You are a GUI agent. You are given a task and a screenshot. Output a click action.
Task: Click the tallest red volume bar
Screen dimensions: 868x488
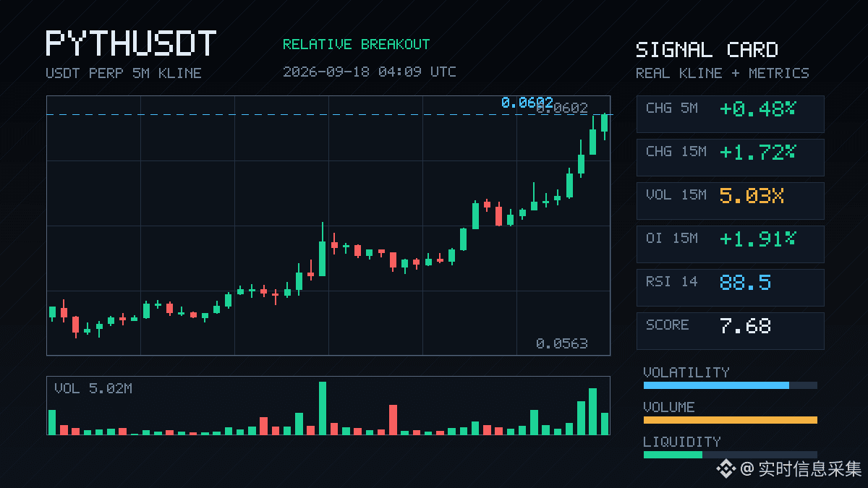tap(393, 419)
